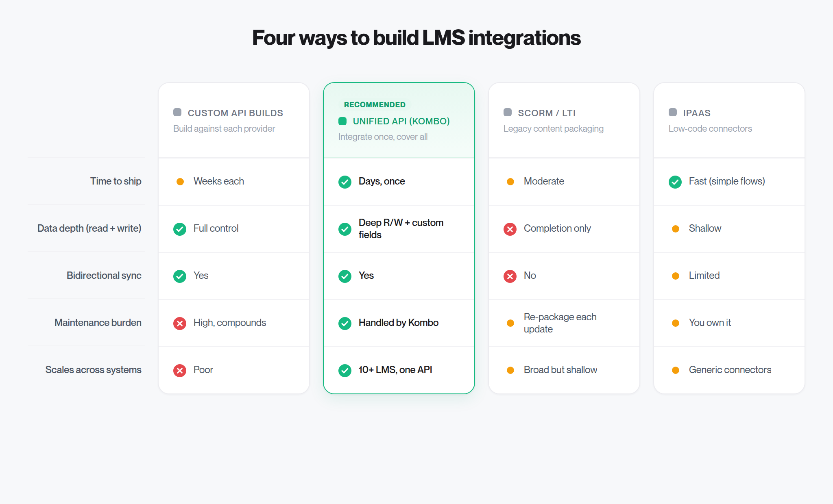Click the You own it cell text
The height and width of the screenshot is (504, 833).
coord(710,323)
